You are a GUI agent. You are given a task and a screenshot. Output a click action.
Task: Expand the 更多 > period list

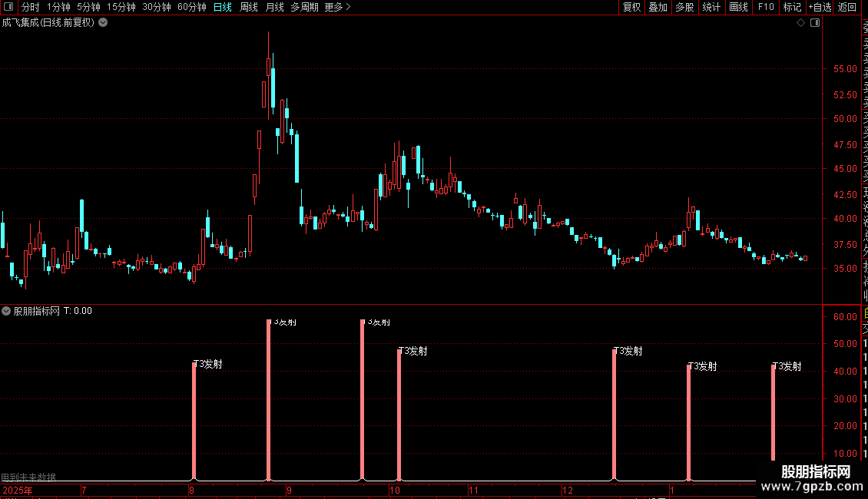point(338,7)
